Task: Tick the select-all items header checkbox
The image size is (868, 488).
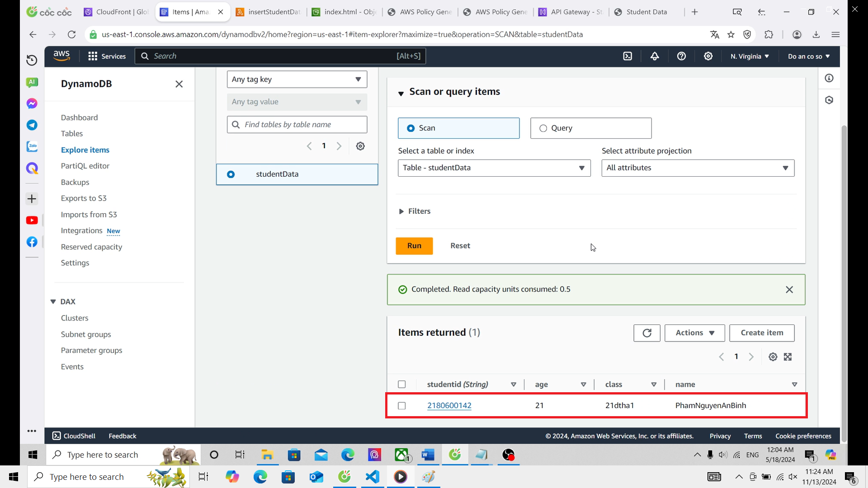Action: coord(401,385)
